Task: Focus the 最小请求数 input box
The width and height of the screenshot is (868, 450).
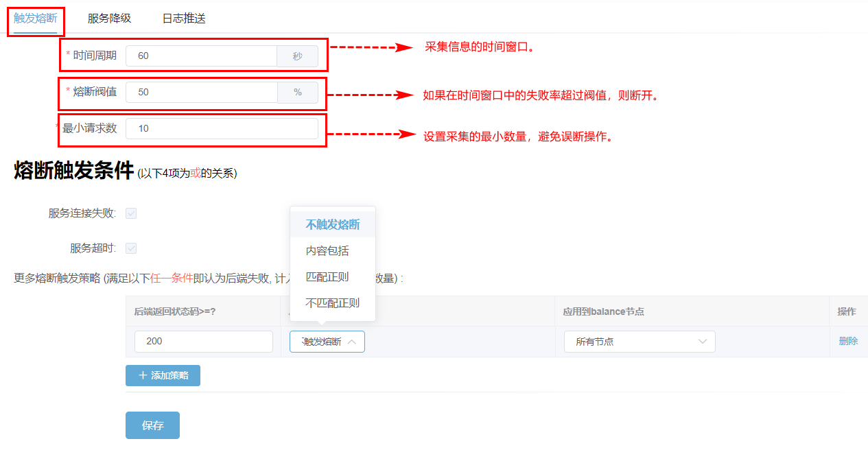Action: coord(222,128)
